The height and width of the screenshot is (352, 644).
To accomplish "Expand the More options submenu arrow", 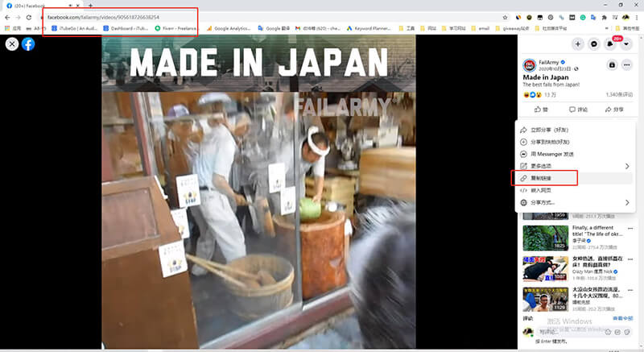I will click(x=627, y=166).
